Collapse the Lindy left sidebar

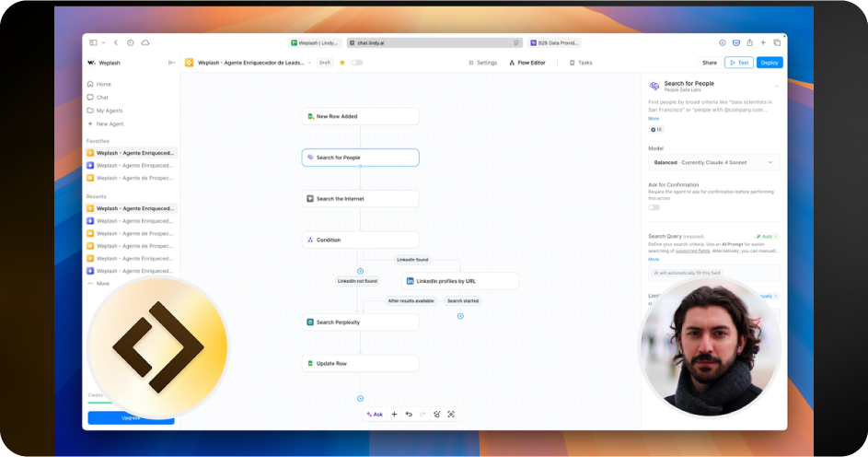[x=171, y=63]
